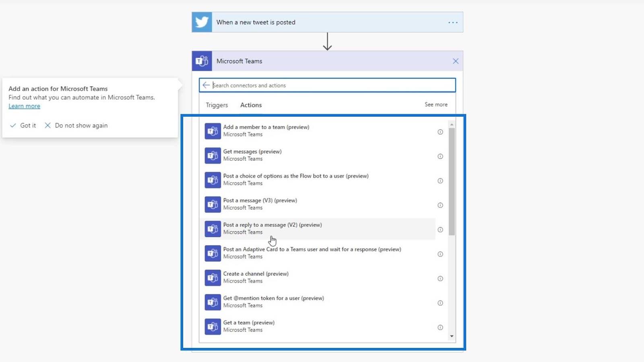Click the Microsoft Teams header icon
This screenshot has height=362, width=644.
click(202, 61)
